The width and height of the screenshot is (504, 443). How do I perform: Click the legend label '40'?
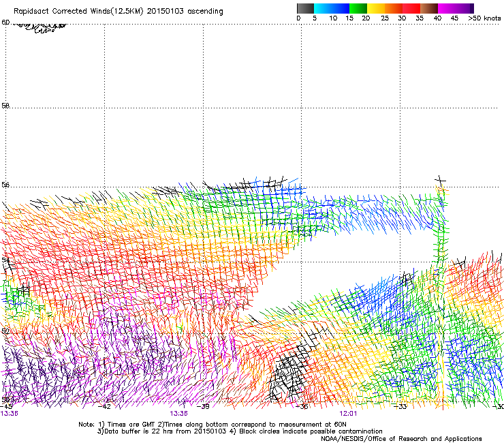click(x=437, y=18)
